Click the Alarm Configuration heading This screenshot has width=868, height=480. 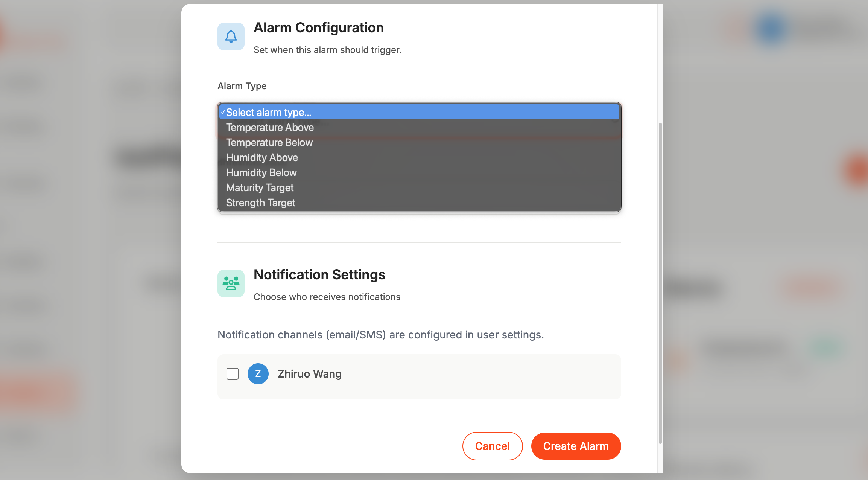click(318, 28)
